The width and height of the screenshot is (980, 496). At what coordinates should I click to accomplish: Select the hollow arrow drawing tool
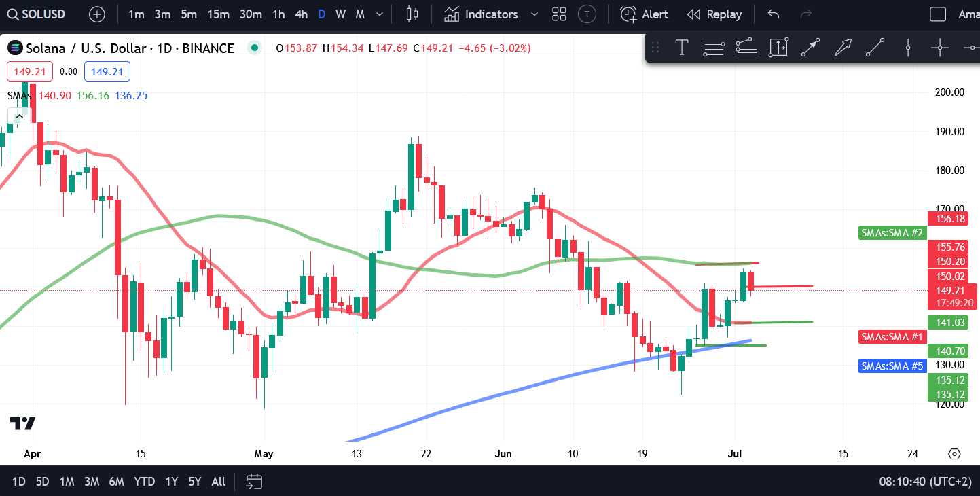[843, 48]
